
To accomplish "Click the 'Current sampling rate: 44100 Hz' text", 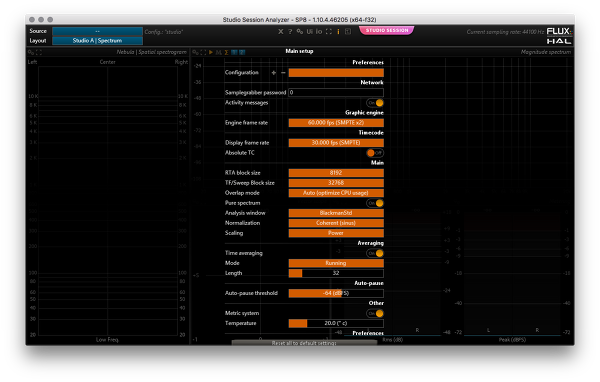I will pos(505,32).
